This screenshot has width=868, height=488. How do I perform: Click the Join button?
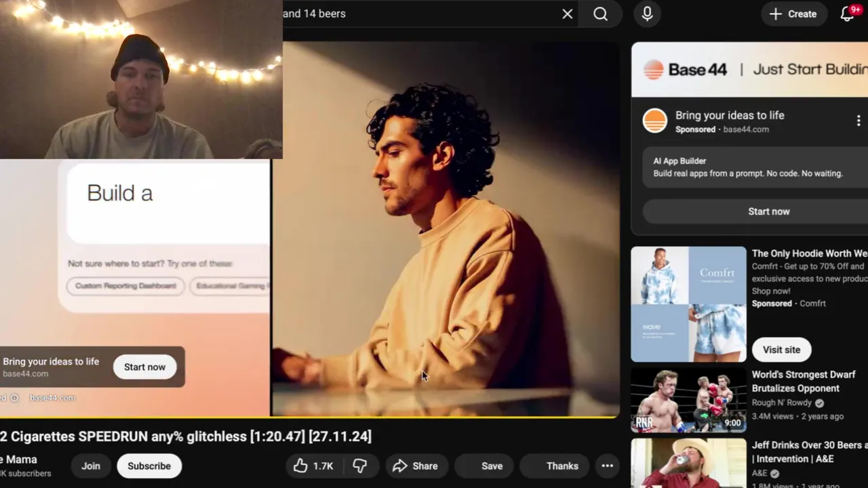(x=91, y=466)
